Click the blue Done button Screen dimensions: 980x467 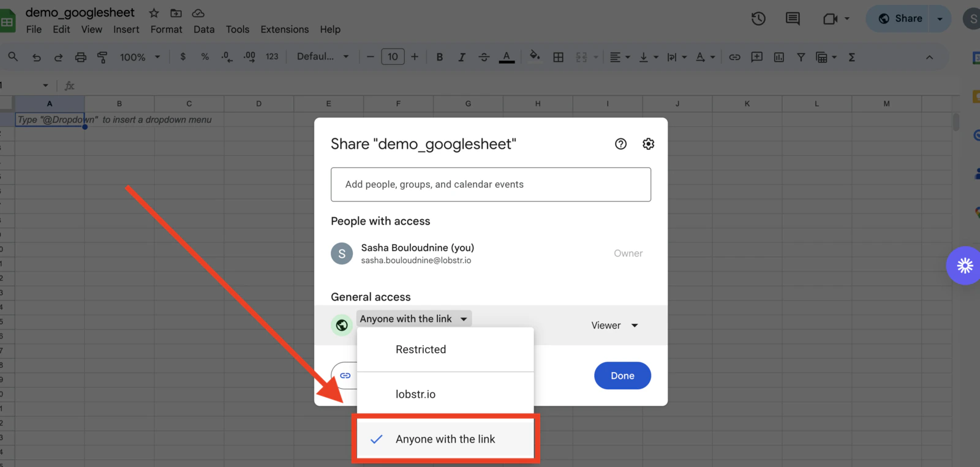(x=622, y=375)
